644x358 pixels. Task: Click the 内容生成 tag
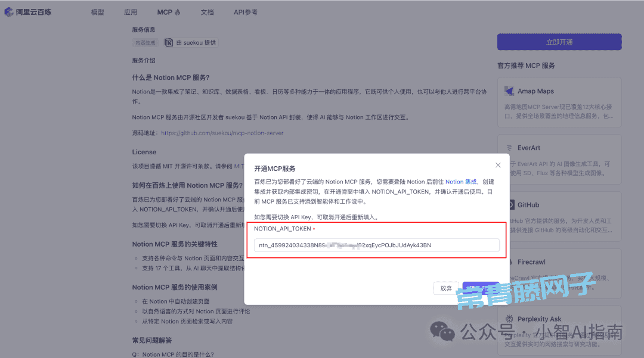(x=145, y=43)
